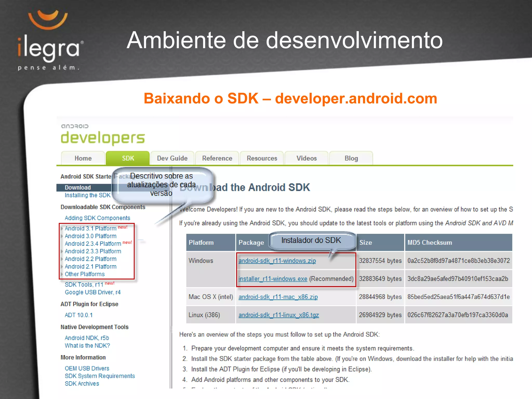Expand the Other Platforms arrow
The image size is (532, 399).
pos(62,274)
